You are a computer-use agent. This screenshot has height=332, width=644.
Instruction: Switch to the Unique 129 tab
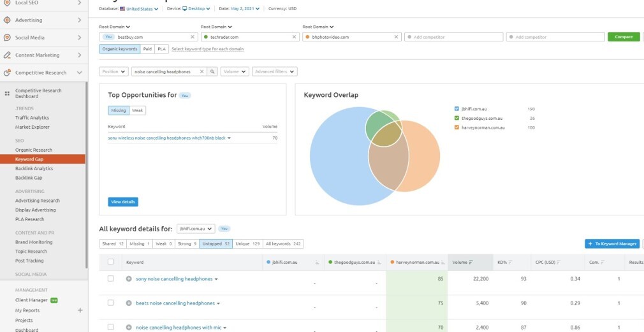click(x=247, y=244)
